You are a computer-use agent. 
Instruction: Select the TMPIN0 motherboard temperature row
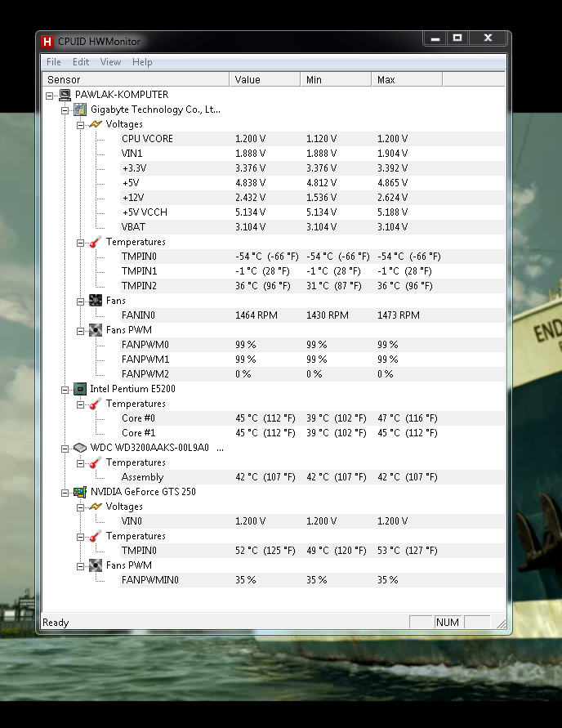[312, 257]
